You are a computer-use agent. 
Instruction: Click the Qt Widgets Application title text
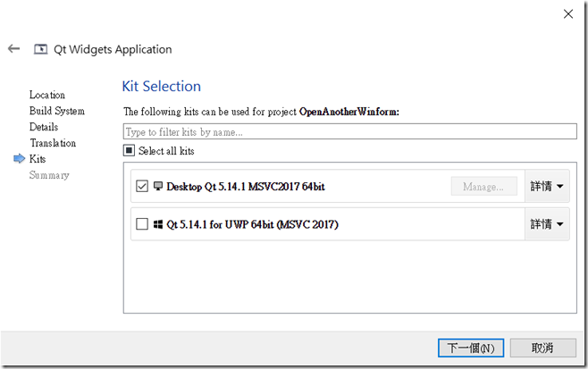click(113, 49)
